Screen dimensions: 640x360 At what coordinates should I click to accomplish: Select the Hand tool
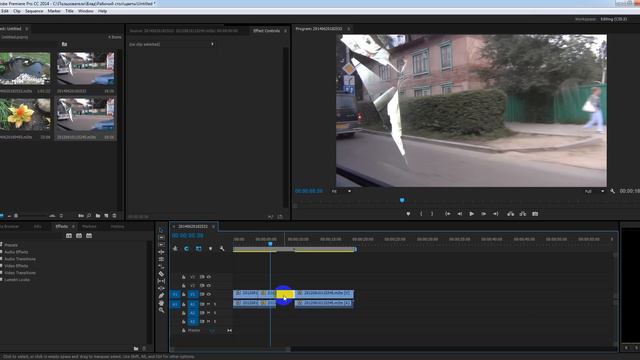tap(161, 303)
